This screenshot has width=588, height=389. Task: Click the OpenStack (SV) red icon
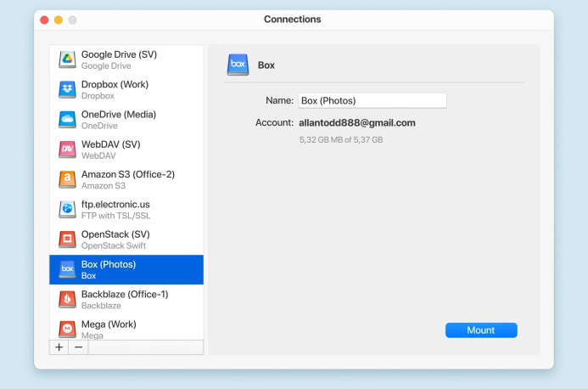point(68,240)
